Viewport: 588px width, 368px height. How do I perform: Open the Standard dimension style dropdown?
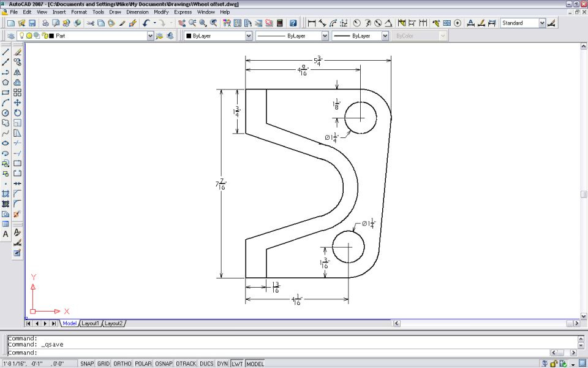[x=542, y=23]
